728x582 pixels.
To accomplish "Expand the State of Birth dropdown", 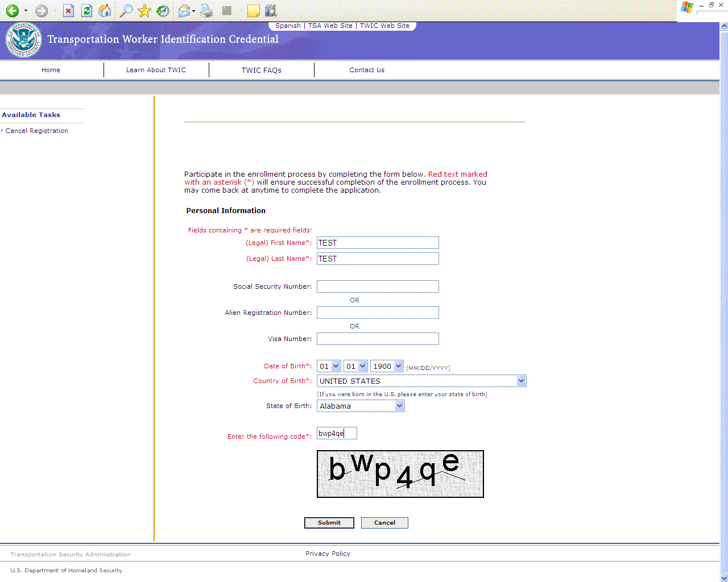I will (361, 406).
